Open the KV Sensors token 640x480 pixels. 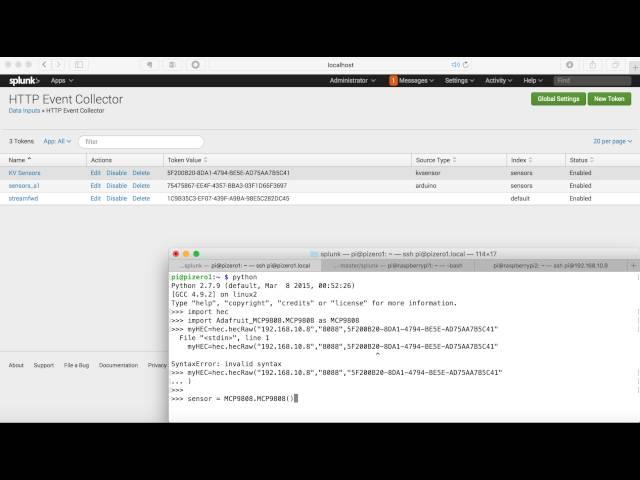pos(24,173)
